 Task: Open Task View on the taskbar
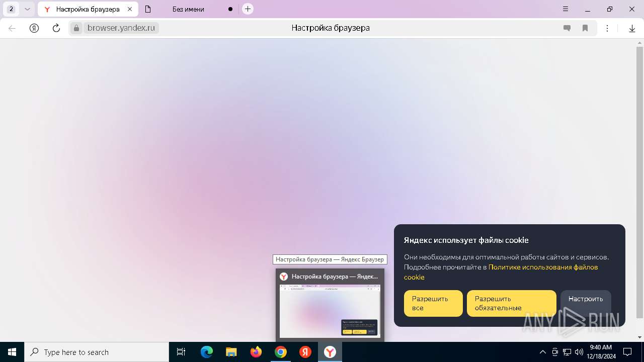(181, 352)
